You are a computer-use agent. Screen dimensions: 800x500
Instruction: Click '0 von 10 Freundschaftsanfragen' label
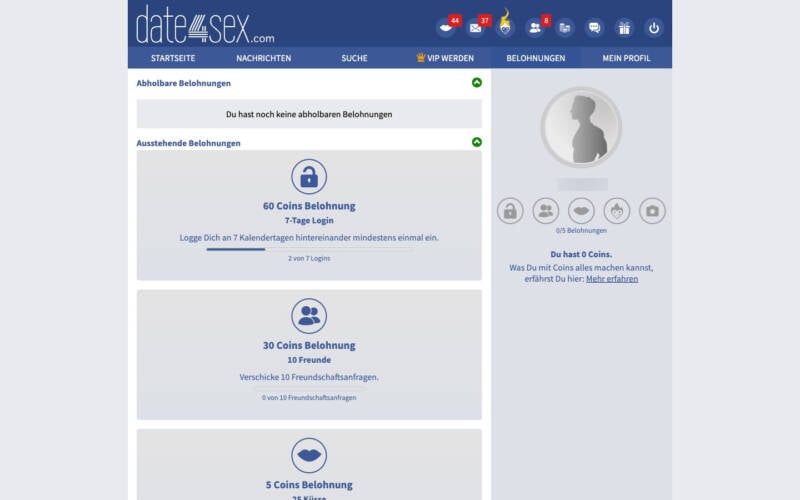pos(309,398)
